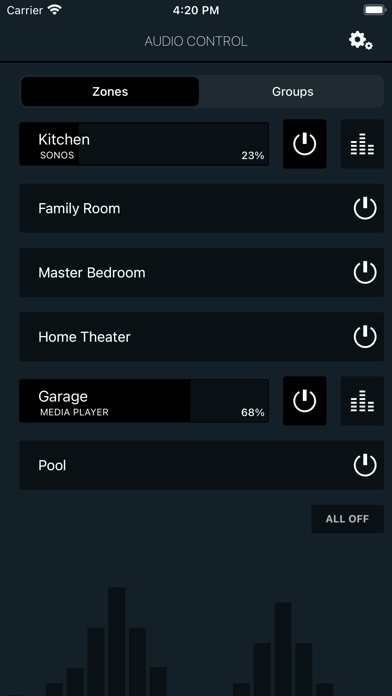This screenshot has height=696, width=392.
Task: Select the Family Room zone row
Action: tap(202, 208)
